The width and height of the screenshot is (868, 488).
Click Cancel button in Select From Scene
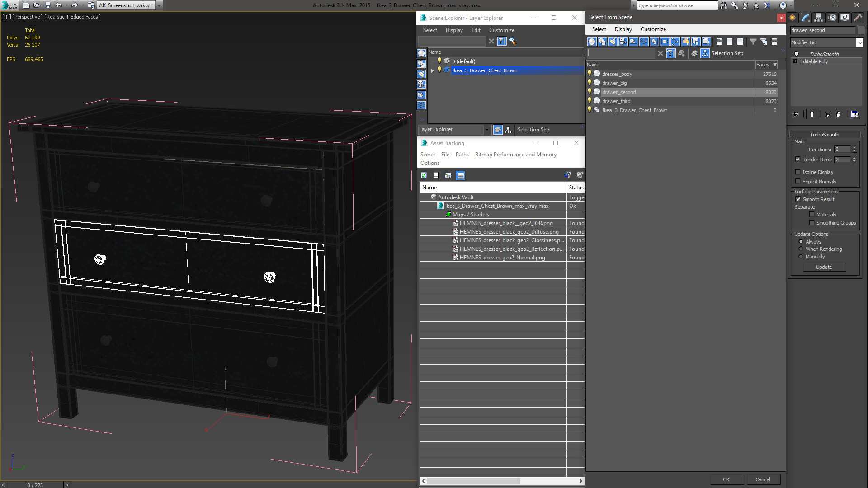763,479
